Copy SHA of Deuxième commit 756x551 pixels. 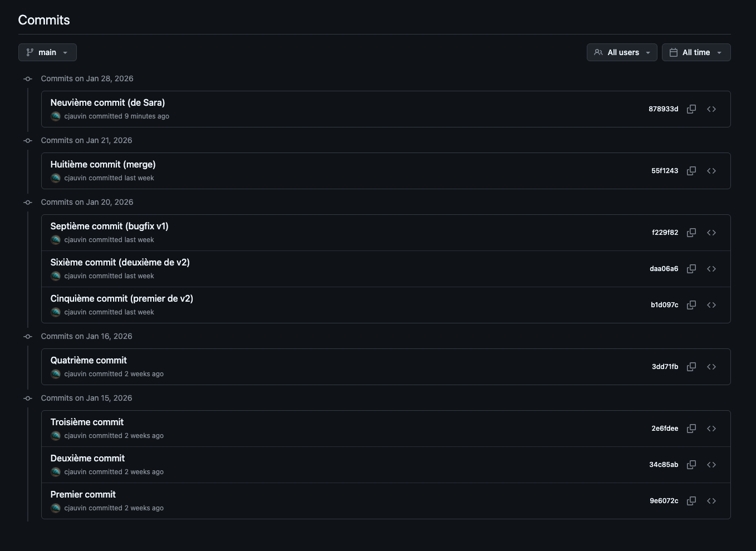point(691,465)
